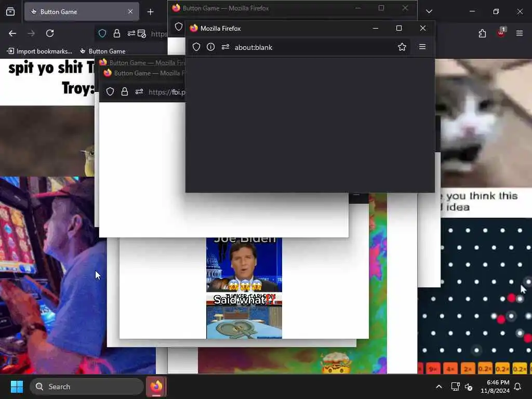Click Tucker Carlson Joe Biden meme image
The width and height of the screenshot is (532, 399).
point(244,264)
